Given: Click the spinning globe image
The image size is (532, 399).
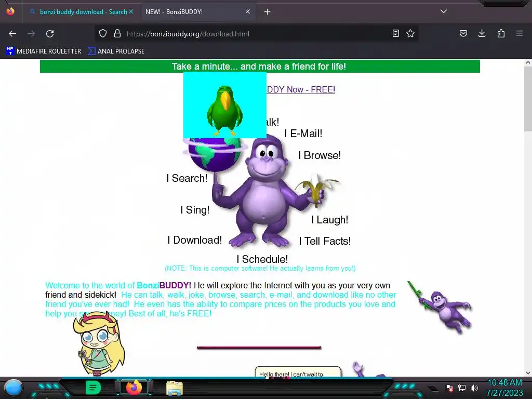Looking at the screenshot, I should pos(215,154).
